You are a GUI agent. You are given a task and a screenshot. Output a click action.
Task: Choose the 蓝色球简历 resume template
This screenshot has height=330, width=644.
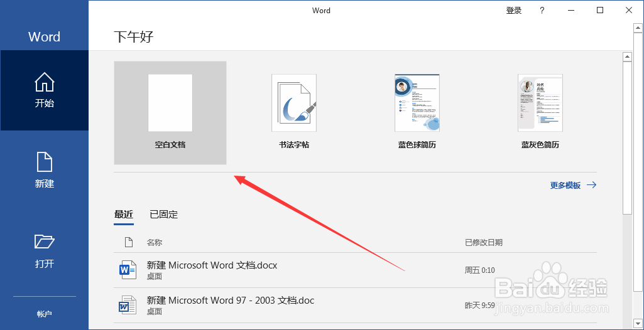click(x=417, y=113)
